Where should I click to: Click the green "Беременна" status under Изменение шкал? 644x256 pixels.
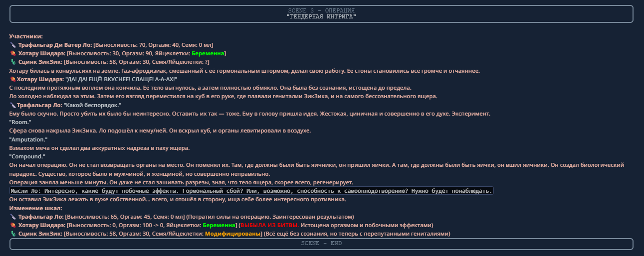point(218,225)
